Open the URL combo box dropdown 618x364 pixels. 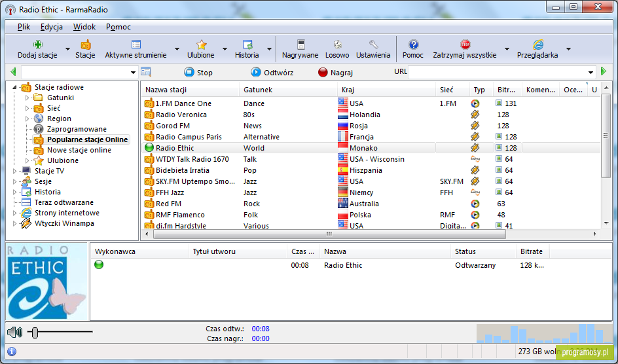[591, 73]
